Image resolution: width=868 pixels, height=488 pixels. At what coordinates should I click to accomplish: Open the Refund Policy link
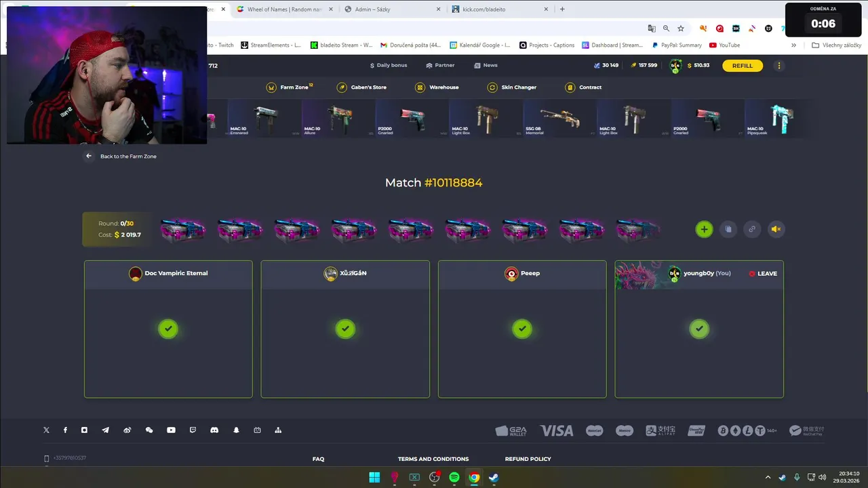(528, 460)
